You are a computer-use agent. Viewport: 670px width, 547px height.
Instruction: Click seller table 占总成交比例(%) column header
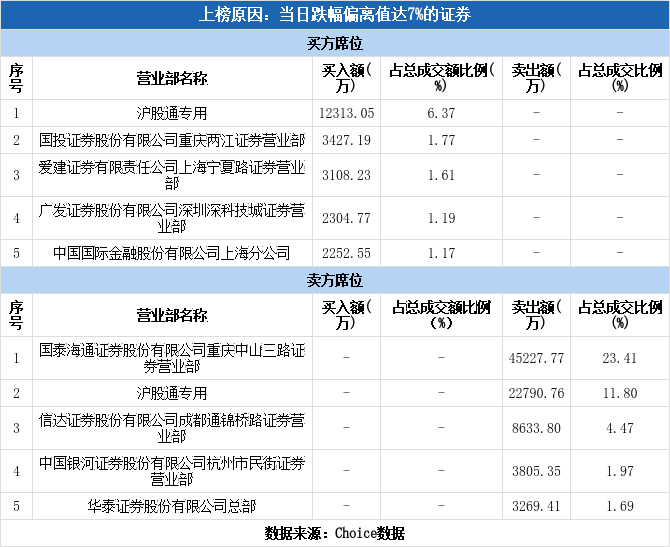click(x=620, y=315)
